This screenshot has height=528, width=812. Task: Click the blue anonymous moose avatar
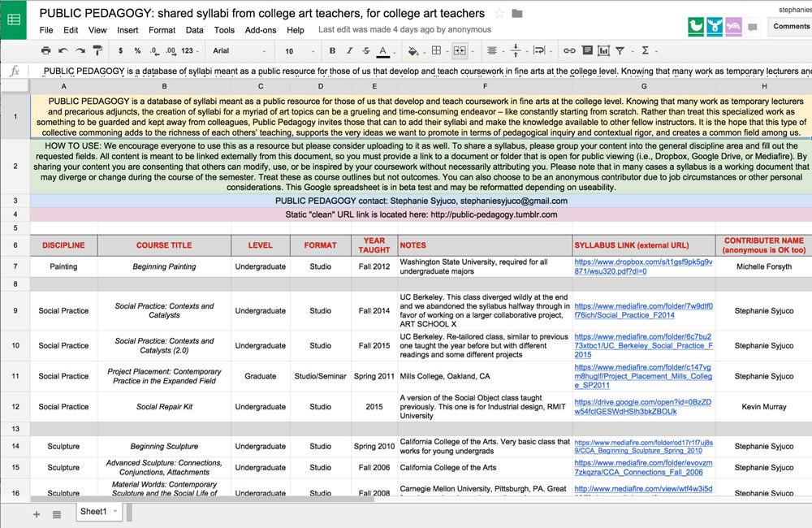714,27
